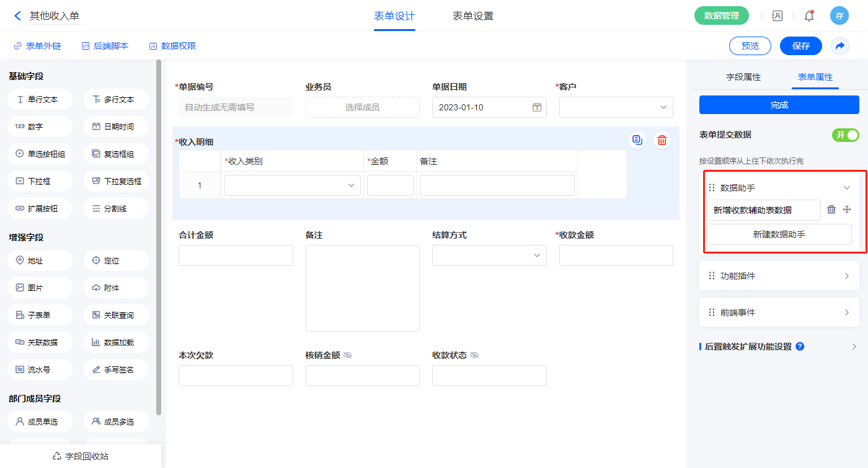Click the share arrow icon next to 保存
868x468 pixels.
839,46
